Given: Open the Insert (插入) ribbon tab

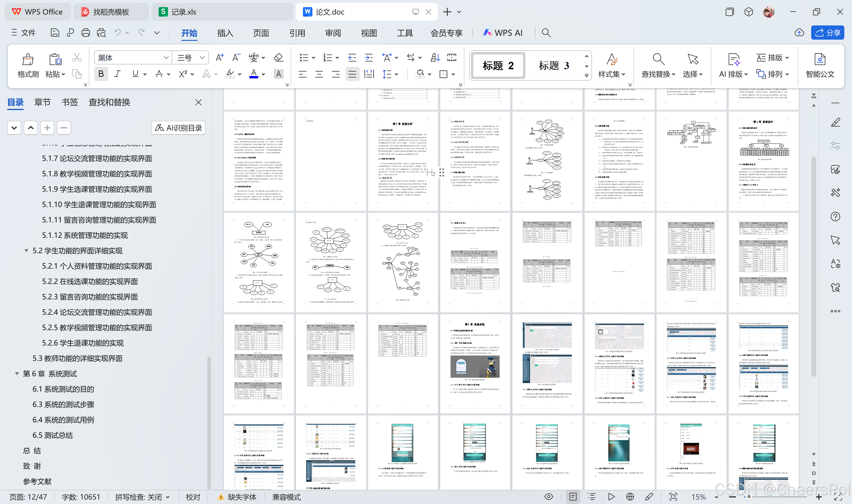Looking at the screenshot, I should pyautogui.click(x=225, y=33).
